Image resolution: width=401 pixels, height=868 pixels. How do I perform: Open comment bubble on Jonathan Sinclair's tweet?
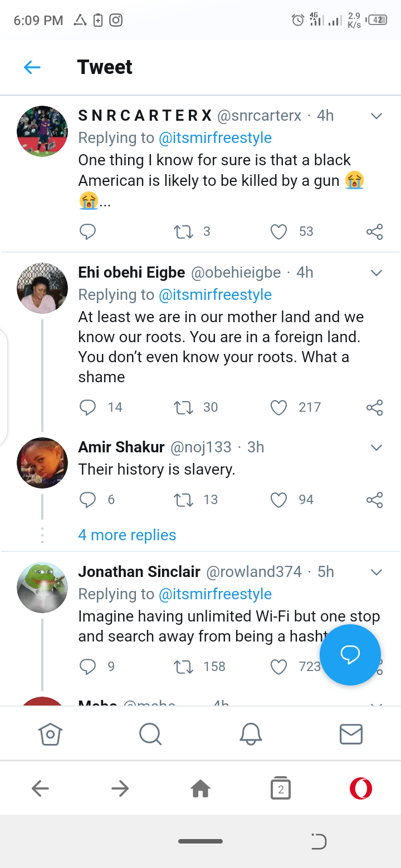point(87,666)
